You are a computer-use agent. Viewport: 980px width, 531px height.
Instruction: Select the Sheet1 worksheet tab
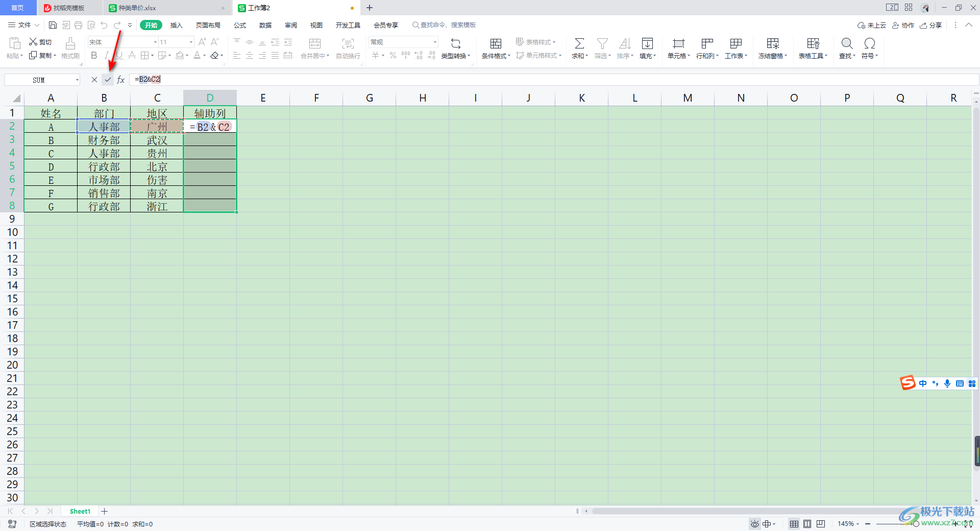point(80,511)
